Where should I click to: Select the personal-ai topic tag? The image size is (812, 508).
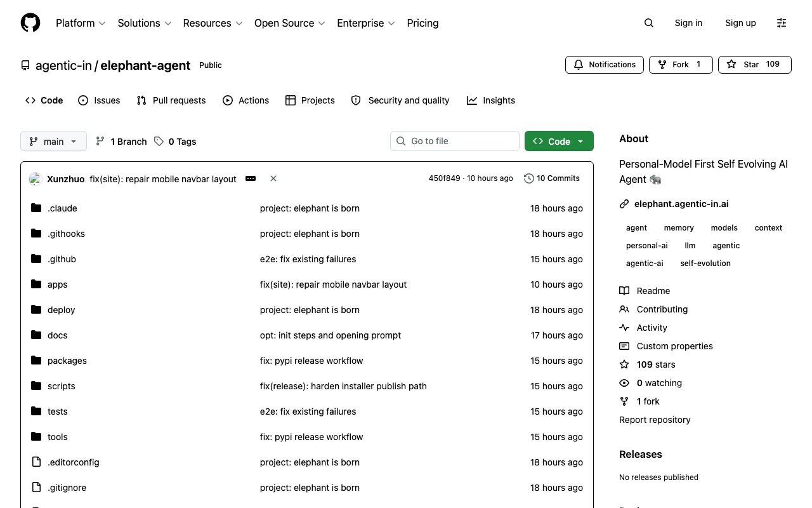(647, 246)
